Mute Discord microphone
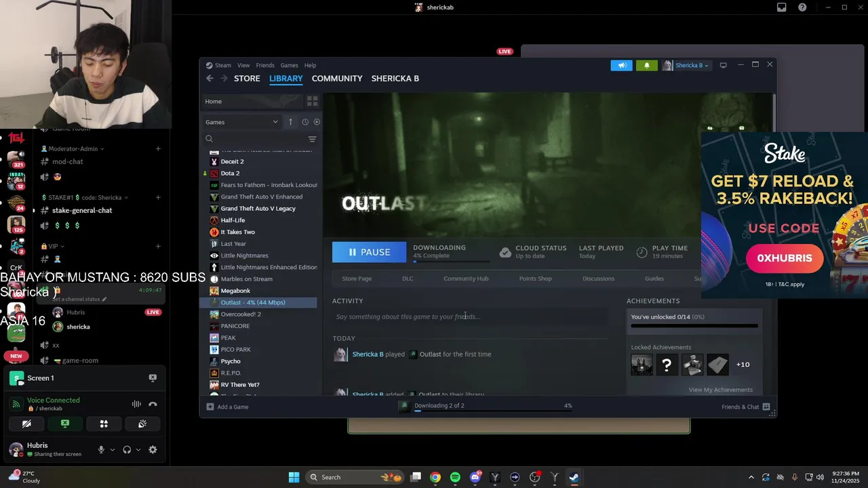The height and width of the screenshot is (488, 868). [101, 449]
